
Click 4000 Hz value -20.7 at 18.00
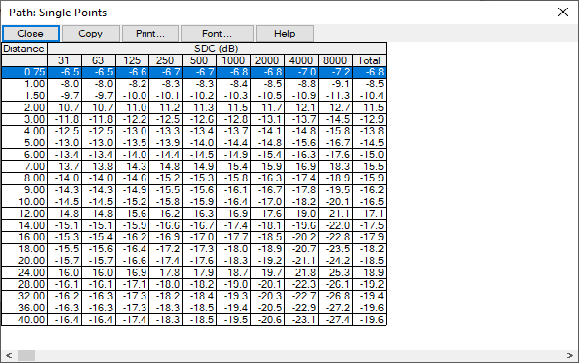[x=302, y=249]
